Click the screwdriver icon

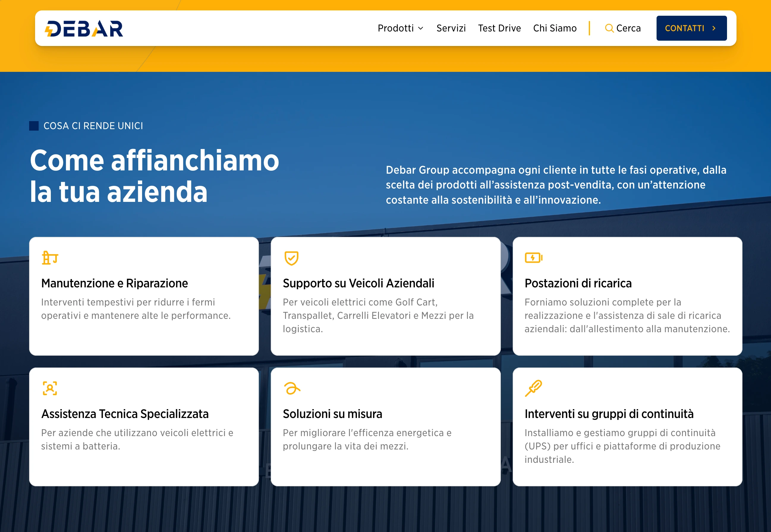tap(533, 388)
